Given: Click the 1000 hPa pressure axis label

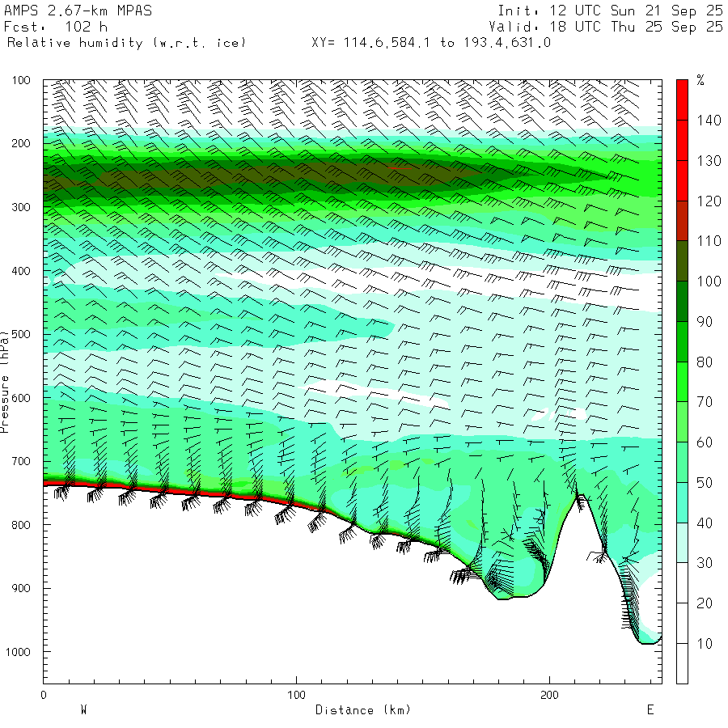Looking at the screenshot, I should point(18,652).
